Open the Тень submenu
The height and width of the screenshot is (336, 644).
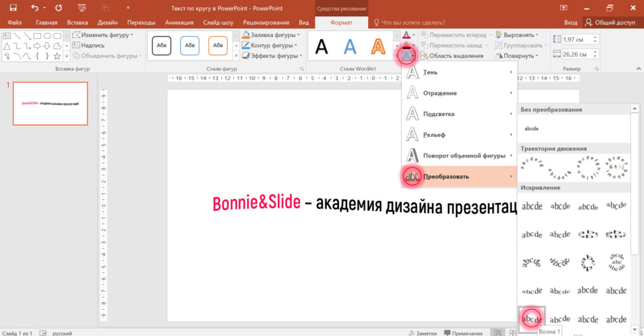[459, 72]
